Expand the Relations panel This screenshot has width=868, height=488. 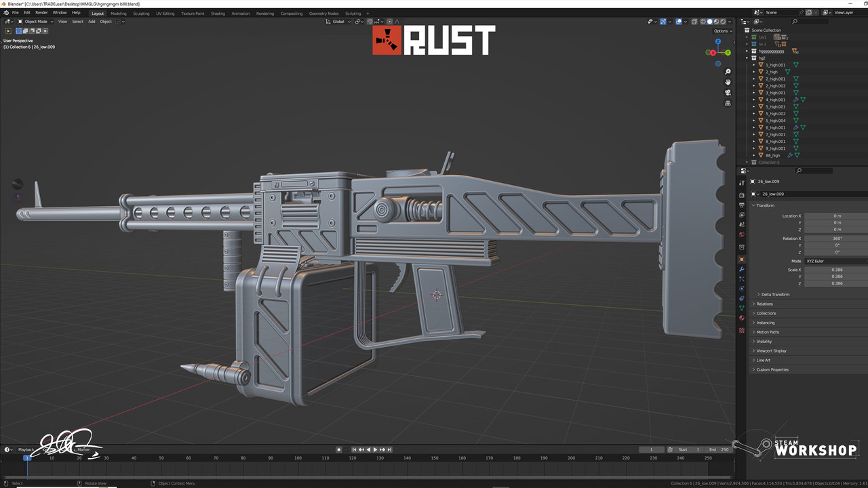click(x=764, y=304)
